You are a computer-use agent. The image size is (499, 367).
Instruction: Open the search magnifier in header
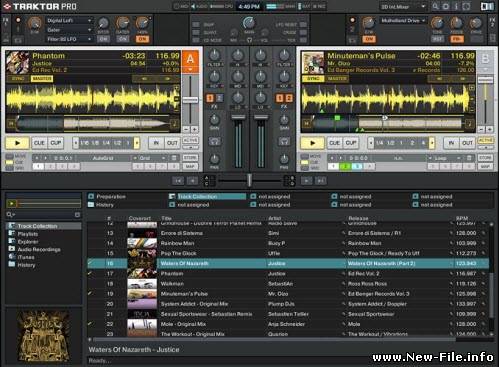coord(435,6)
